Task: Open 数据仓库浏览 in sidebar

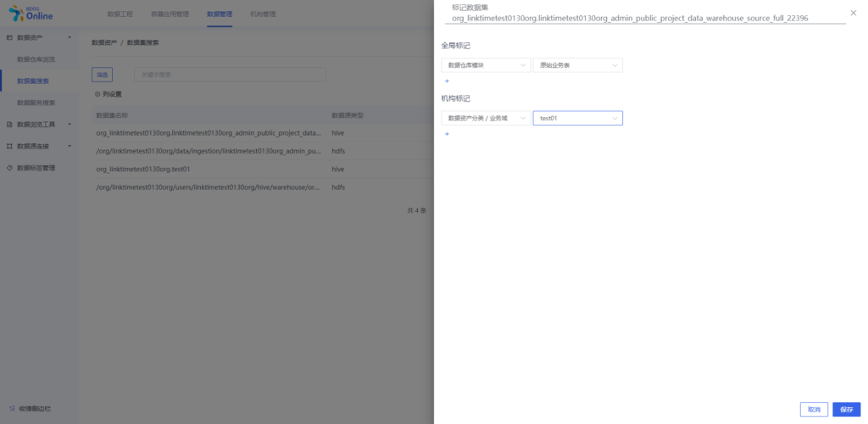Action: [36, 59]
